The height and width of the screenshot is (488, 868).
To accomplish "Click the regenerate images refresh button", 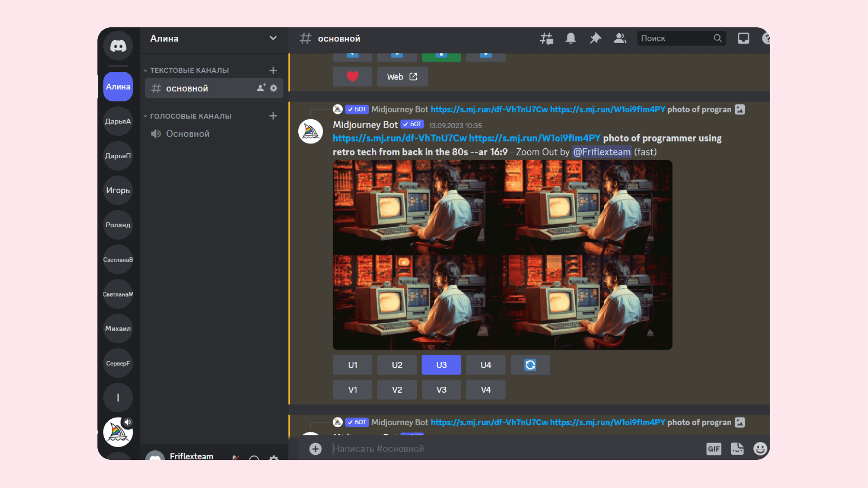I will [x=530, y=365].
